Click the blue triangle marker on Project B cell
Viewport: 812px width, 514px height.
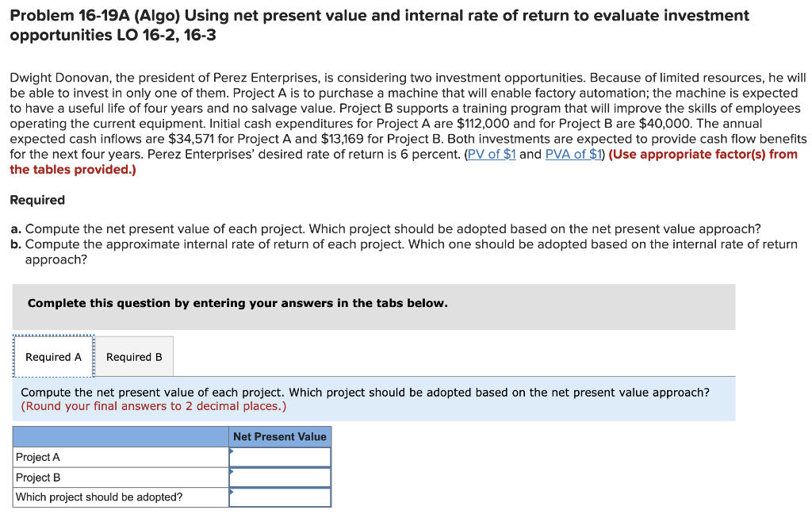point(232,472)
